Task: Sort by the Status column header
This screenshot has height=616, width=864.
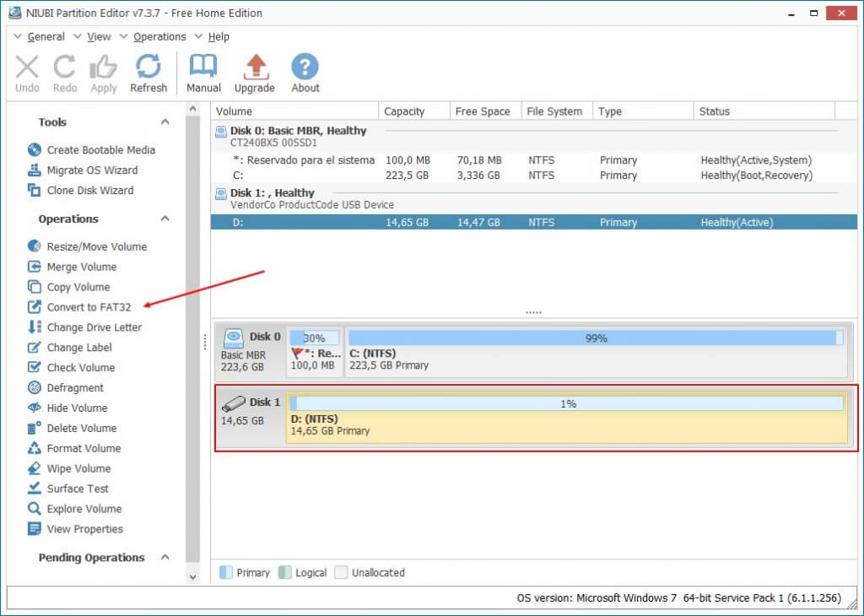Action: point(764,111)
